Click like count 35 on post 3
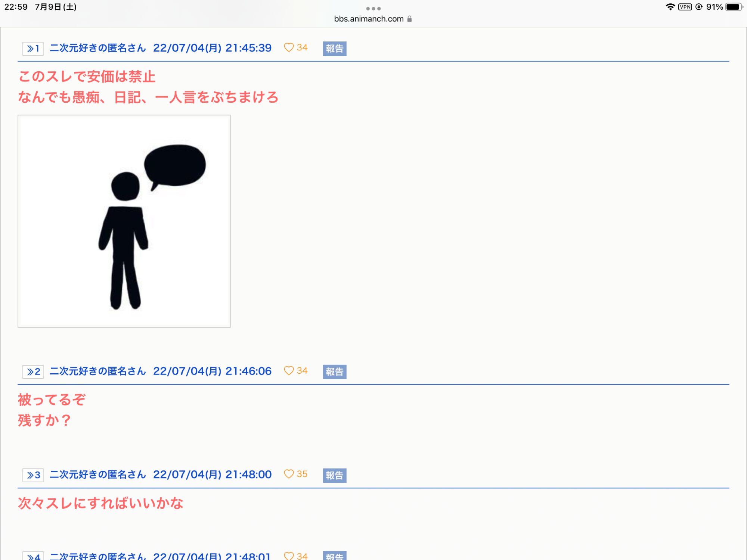Viewport: 747px width, 560px height. coord(302,474)
